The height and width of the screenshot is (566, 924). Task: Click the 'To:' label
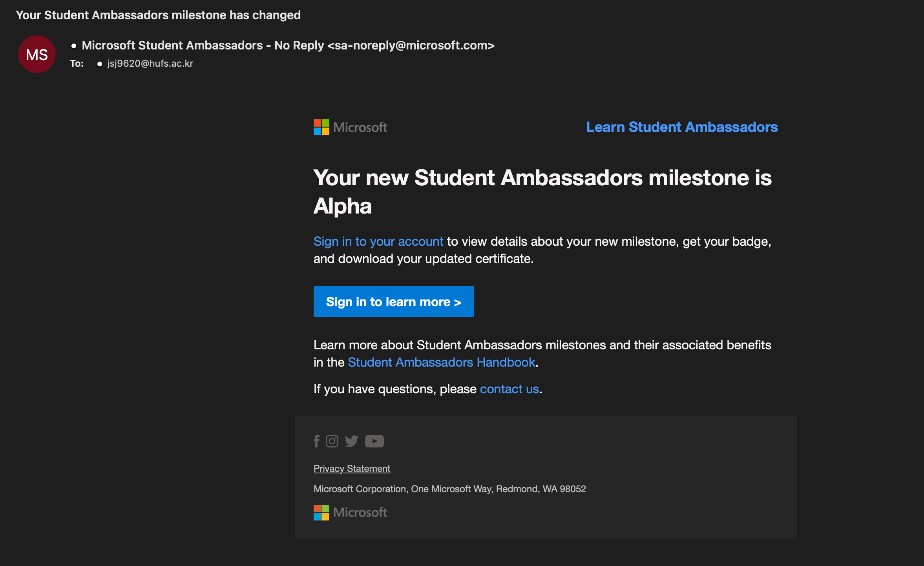click(77, 64)
